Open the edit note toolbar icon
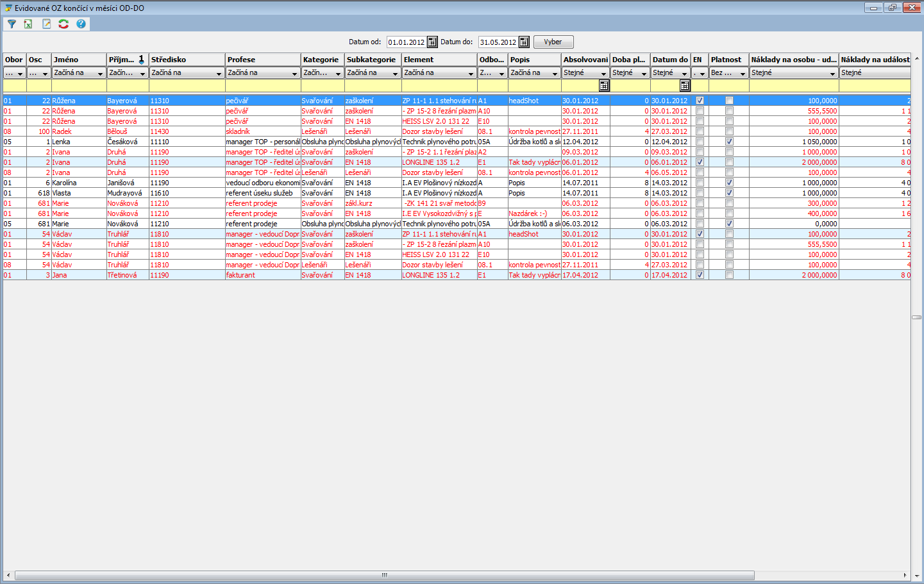The width and height of the screenshot is (924, 584). point(46,24)
